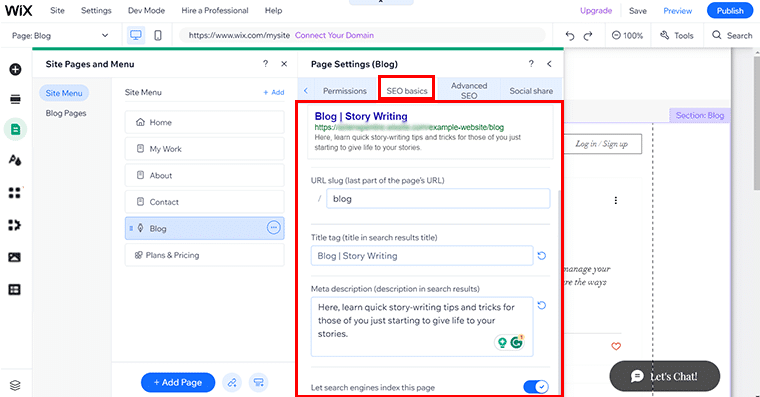Click the URL slug input field
Screen dimensions: 760x397
click(438, 199)
